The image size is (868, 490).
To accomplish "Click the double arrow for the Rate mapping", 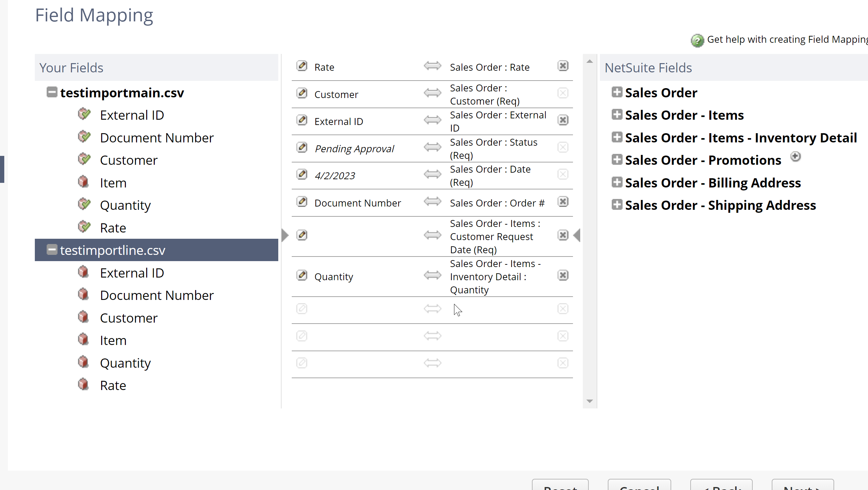I will (432, 66).
